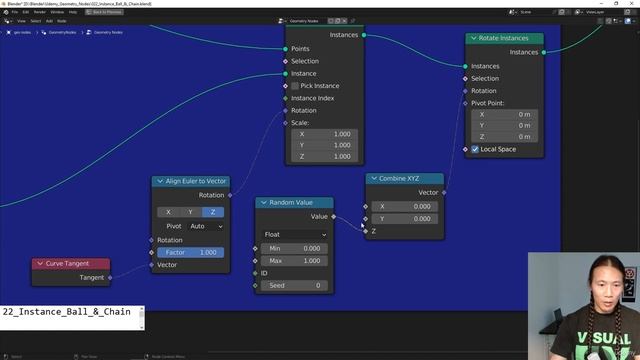Click the Scale Z field showing 1.000

coord(324,157)
